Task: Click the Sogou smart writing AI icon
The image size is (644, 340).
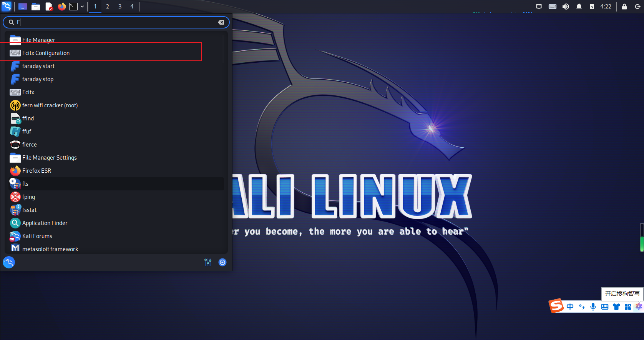Action: 639,307
